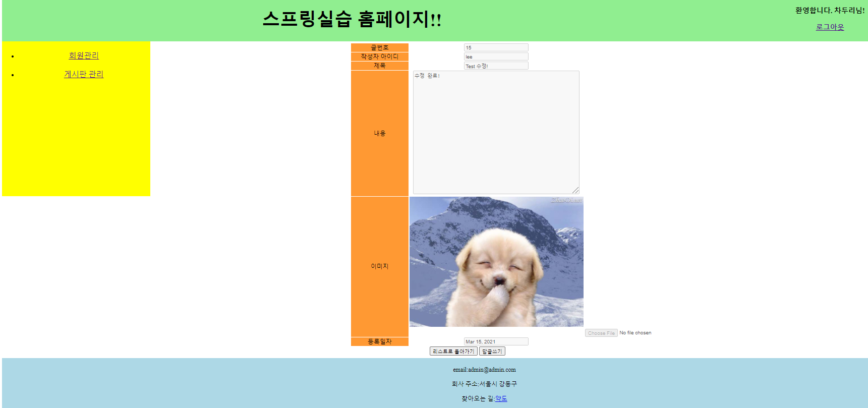Click the 답글쓰기 button
Image resolution: width=868 pixels, height=408 pixels.
492,351
